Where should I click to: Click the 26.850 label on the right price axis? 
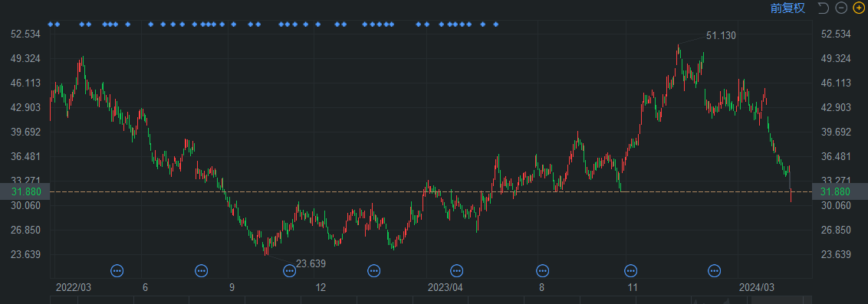coord(835,230)
